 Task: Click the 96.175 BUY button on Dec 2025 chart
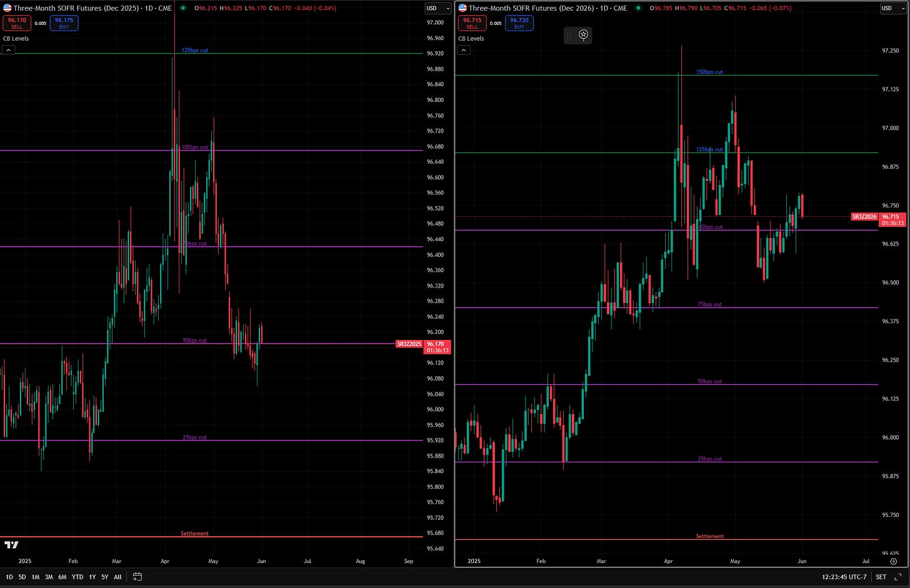click(64, 23)
